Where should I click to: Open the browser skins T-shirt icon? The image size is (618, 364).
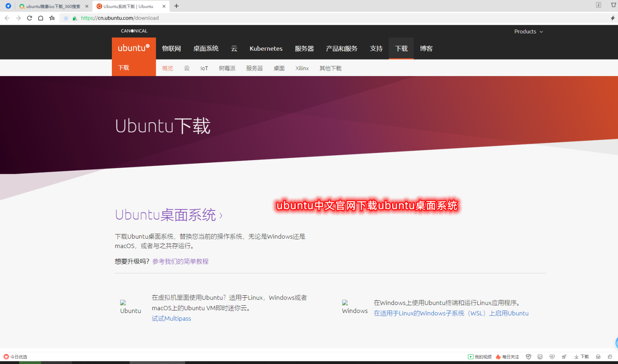point(613,5)
